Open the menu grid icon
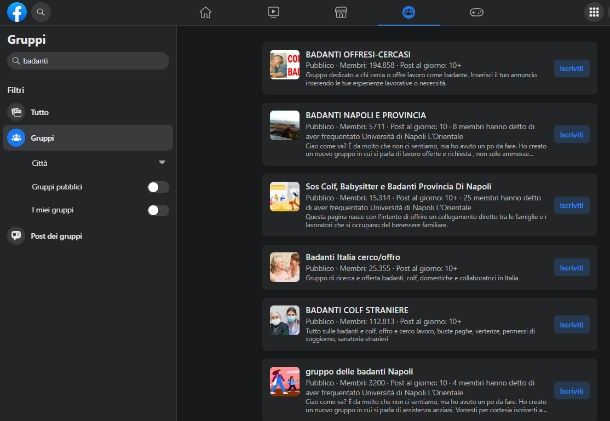 (594, 12)
